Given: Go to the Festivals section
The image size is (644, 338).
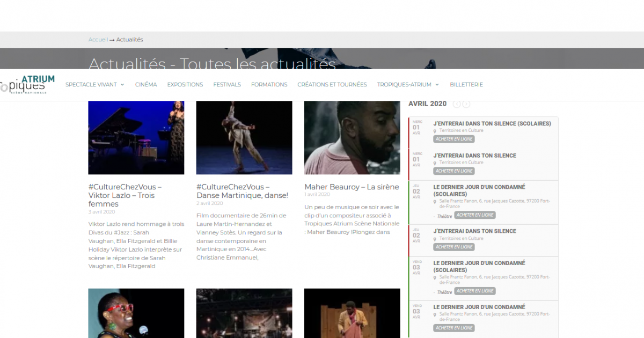Looking at the screenshot, I should (x=227, y=85).
